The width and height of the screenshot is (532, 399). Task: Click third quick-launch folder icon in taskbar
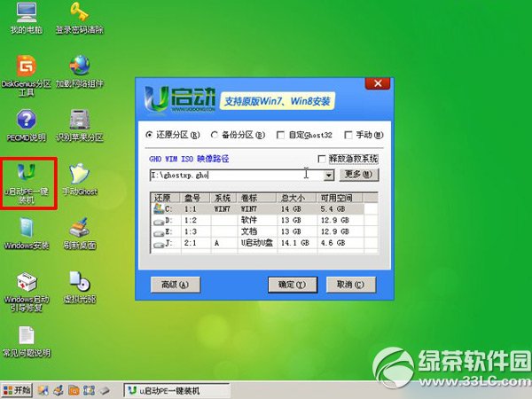(x=74, y=390)
